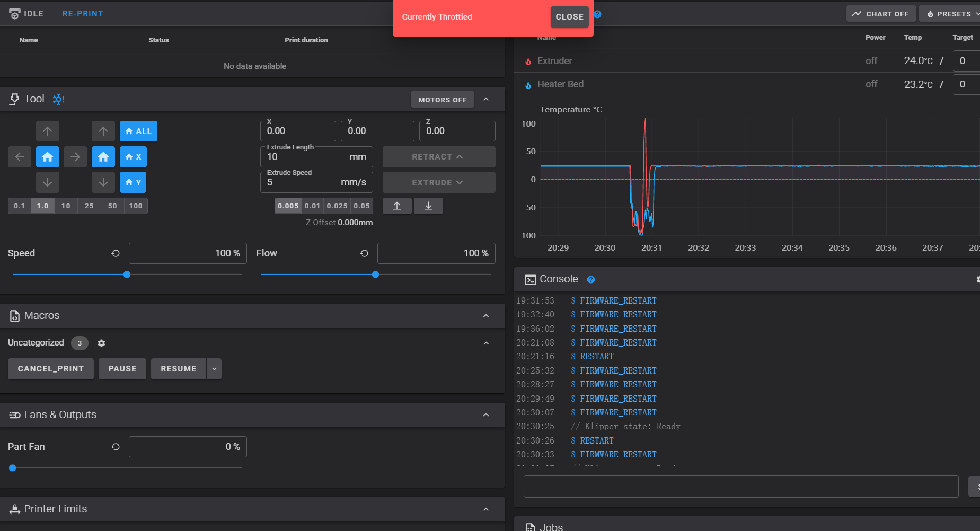This screenshot has width=980, height=531.
Task: Close the Currently Throttled notification
Action: pos(569,17)
